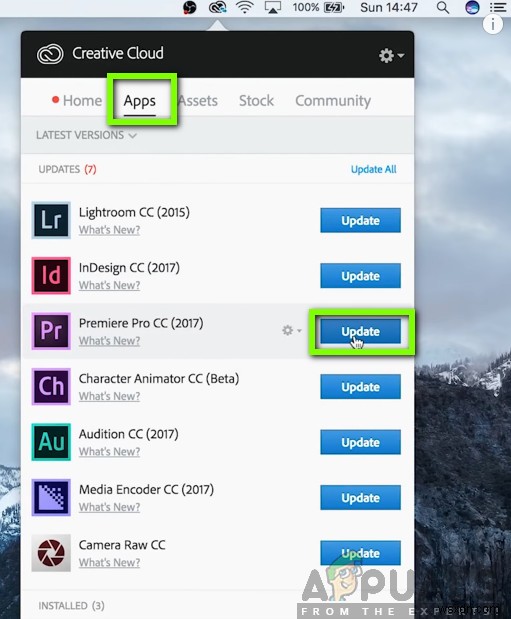Click the Premiere Pro CC app icon

click(x=51, y=331)
